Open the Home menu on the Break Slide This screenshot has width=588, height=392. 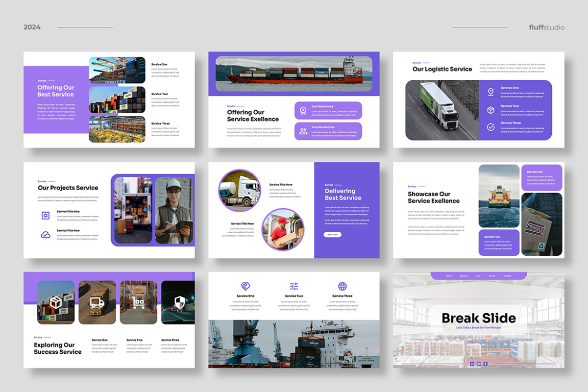449,276
